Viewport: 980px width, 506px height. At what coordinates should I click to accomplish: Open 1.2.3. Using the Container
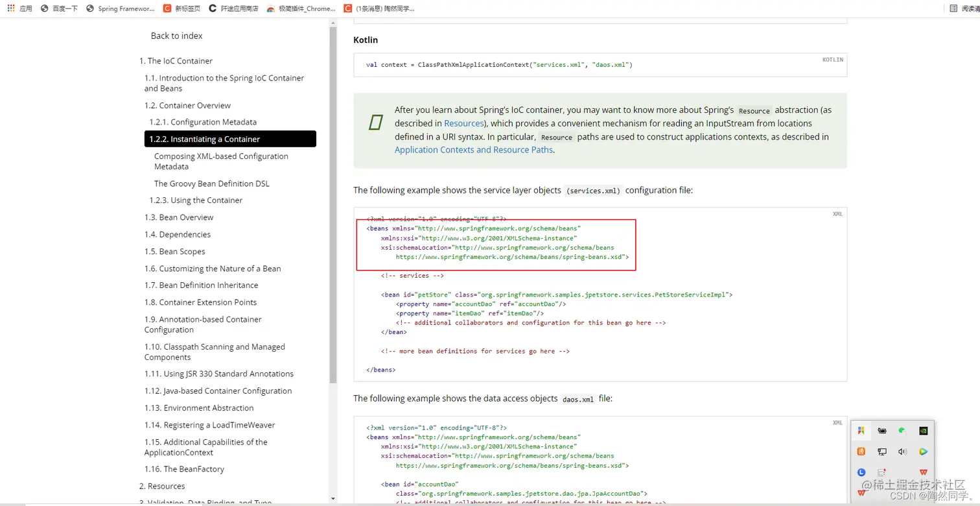pos(196,200)
